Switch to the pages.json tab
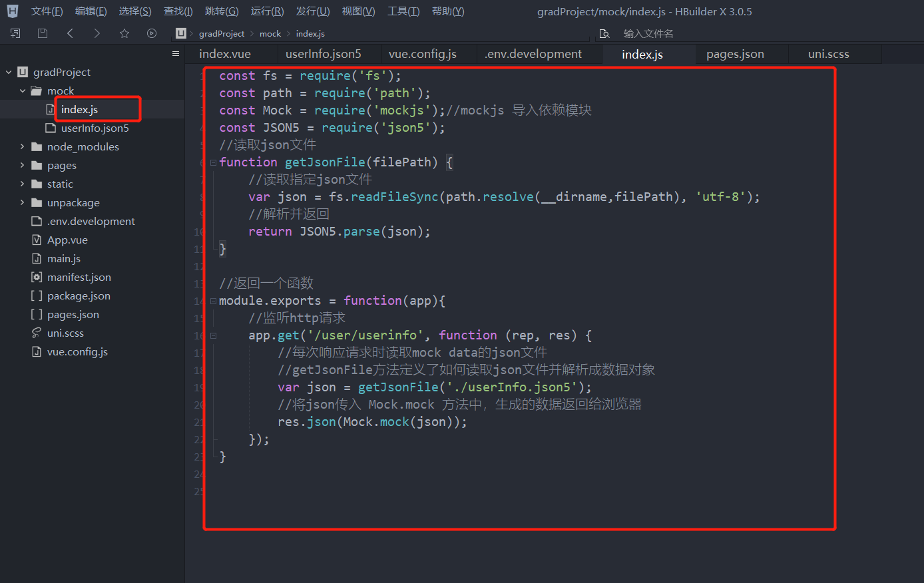 (x=735, y=54)
